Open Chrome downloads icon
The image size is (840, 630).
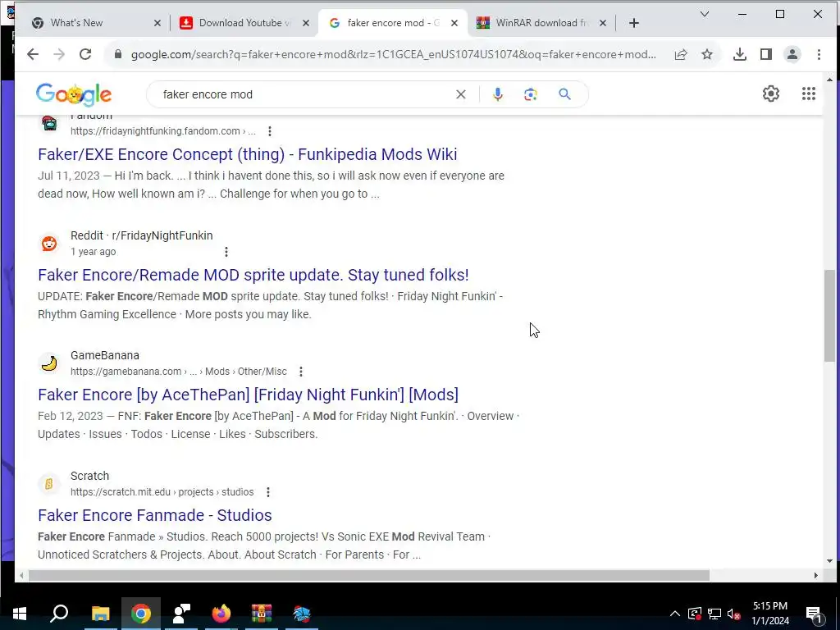point(740,54)
